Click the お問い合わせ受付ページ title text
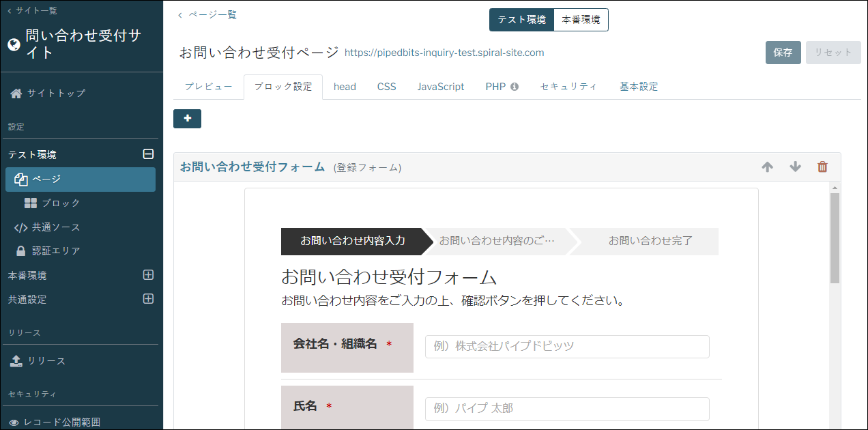The image size is (868, 430). (x=259, y=53)
